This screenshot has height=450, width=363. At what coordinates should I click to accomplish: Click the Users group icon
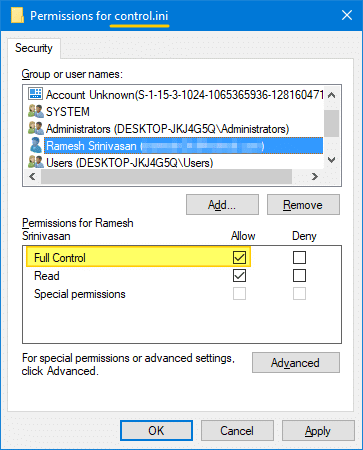click(36, 162)
